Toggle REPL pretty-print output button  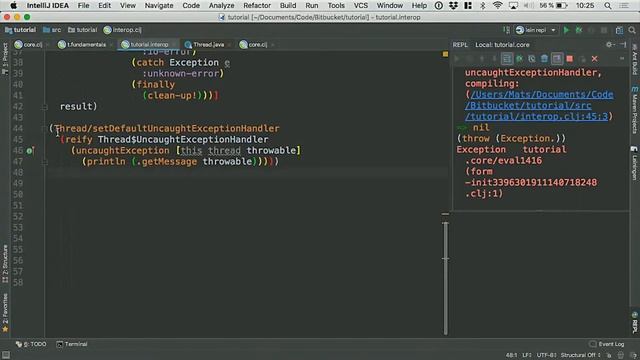pyautogui.click(x=557, y=59)
